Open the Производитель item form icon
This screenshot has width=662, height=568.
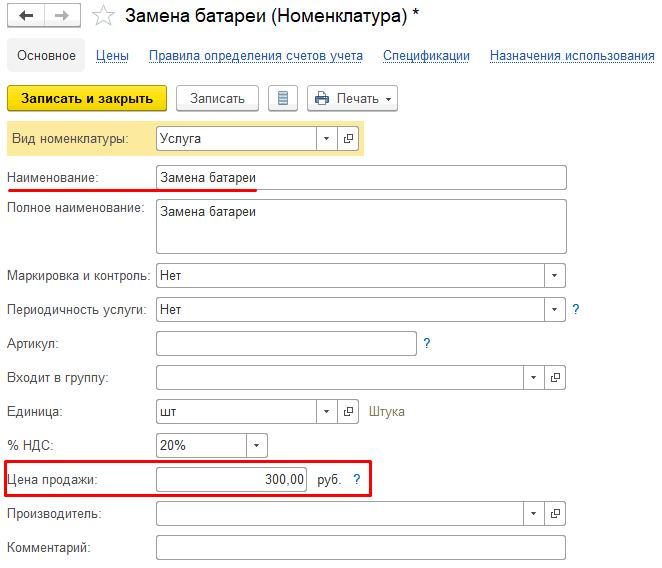[555, 514]
